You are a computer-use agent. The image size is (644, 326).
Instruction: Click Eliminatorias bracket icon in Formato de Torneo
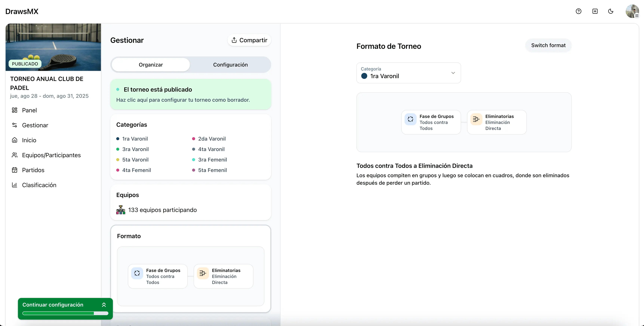(x=476, y=119)
